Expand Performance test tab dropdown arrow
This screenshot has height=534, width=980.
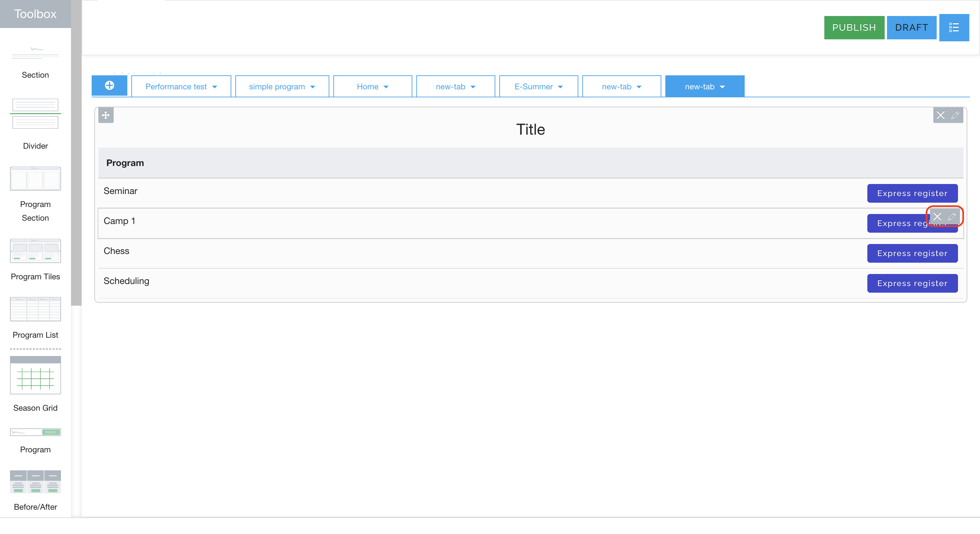(215, 87)
